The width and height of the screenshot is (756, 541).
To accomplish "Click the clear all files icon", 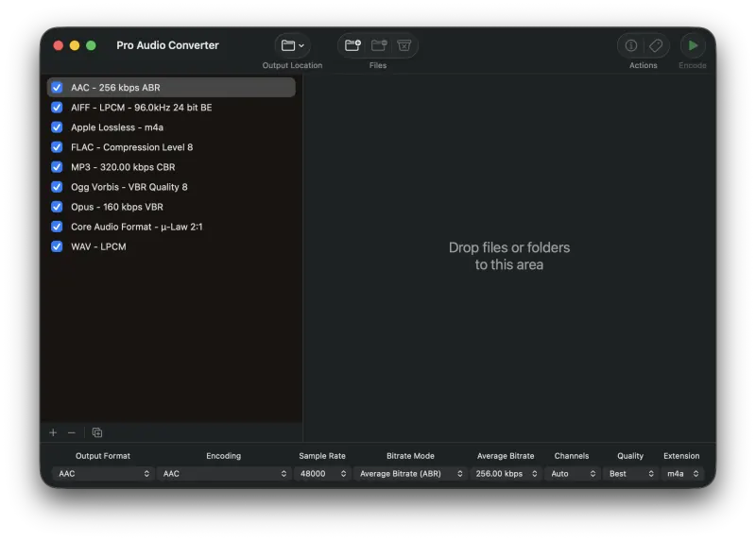I will (x=404, y=45).
